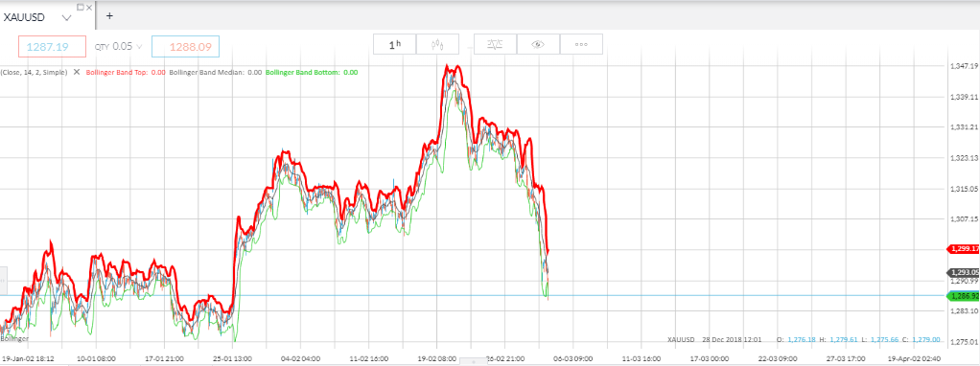Open the three-dots more options button

[581, 44]
